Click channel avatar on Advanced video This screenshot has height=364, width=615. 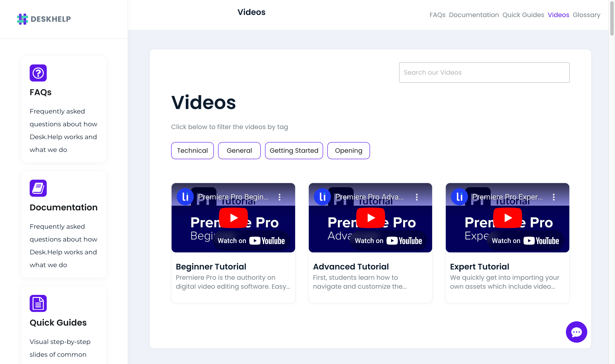[x=322, y=197]
